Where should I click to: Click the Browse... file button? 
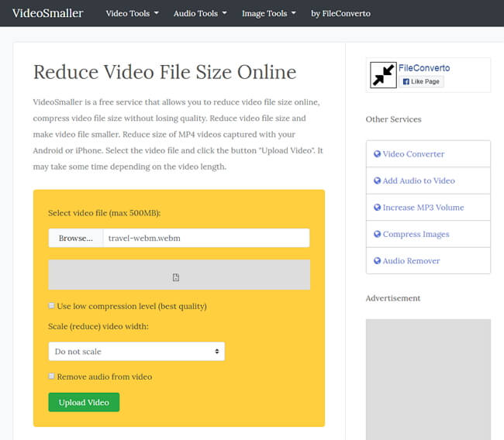pos(76,238)
